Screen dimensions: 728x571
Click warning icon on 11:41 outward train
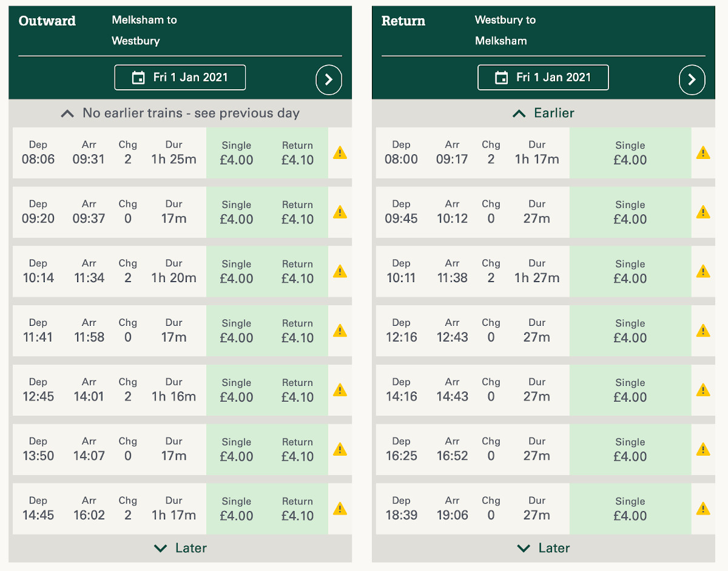(x=340, y=331)
